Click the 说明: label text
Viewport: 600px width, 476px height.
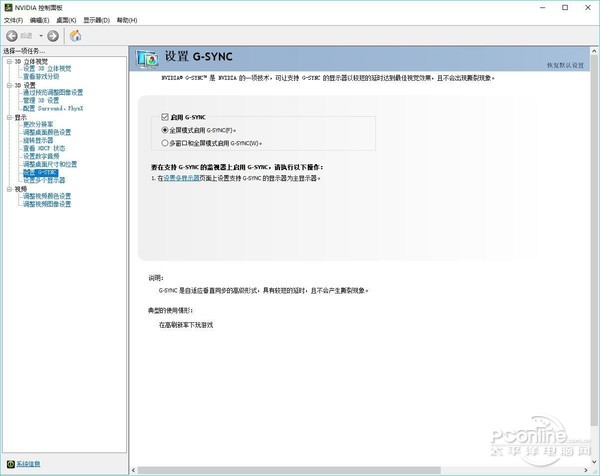[x=156, y=278]
